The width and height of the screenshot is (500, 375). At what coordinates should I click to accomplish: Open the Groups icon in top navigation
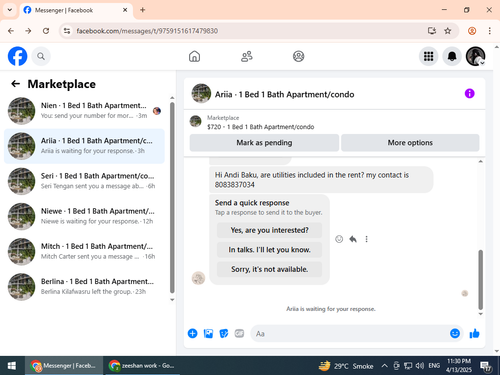298,56
